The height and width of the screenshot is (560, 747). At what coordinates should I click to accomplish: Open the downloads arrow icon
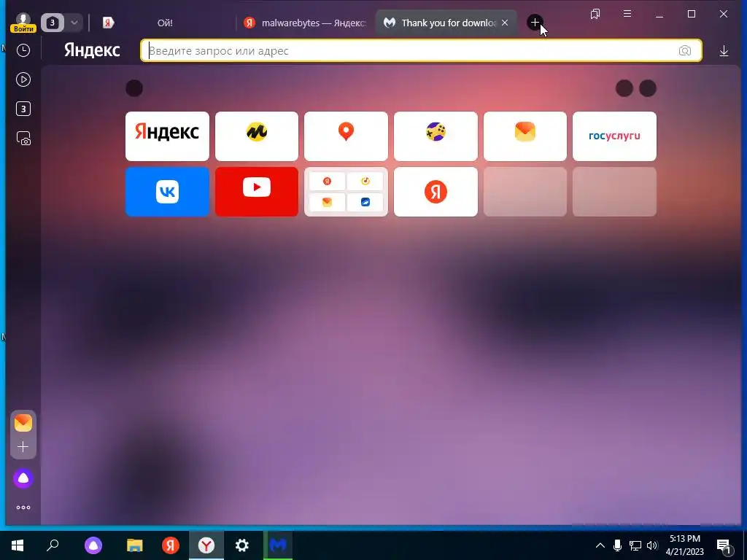tap(724, 50)
